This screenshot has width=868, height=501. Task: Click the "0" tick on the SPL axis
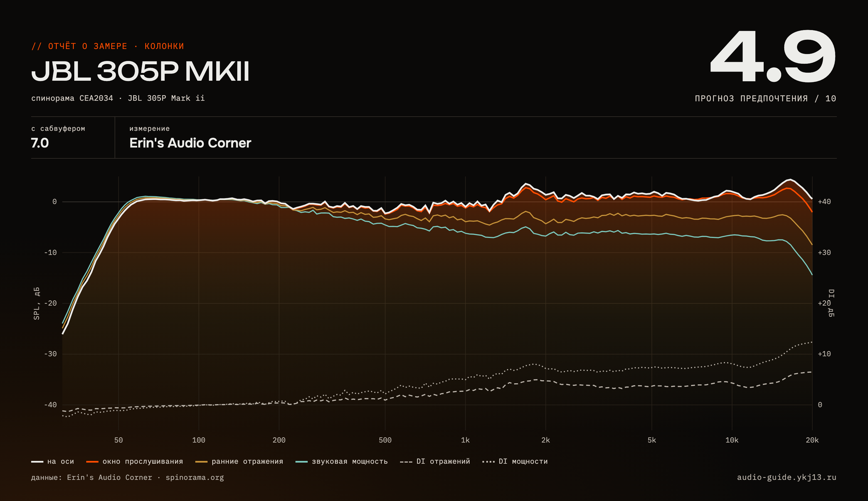coord(54,202)
